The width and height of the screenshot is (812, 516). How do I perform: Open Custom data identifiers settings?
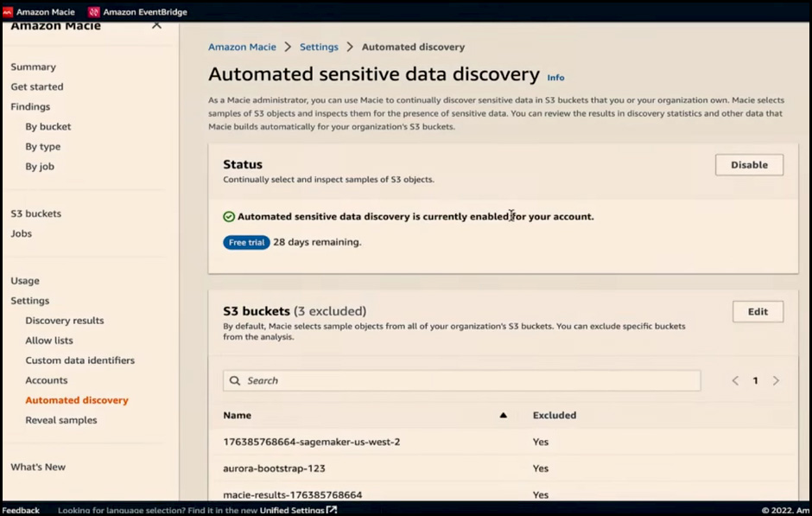pyautogui.click(x=79, y=360)
